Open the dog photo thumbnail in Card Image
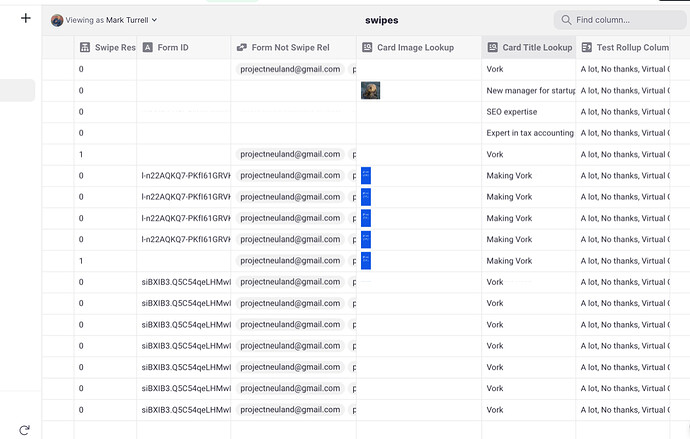This screenshot has height=439, width=690. (x=370, y=90)
